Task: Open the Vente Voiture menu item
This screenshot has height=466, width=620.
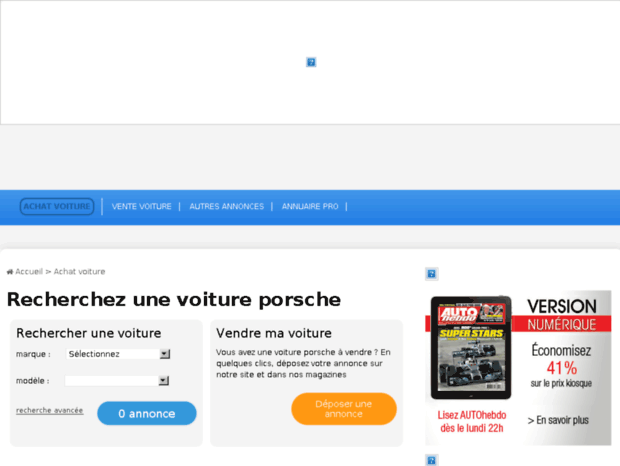Action: click(x=142, y=206)
